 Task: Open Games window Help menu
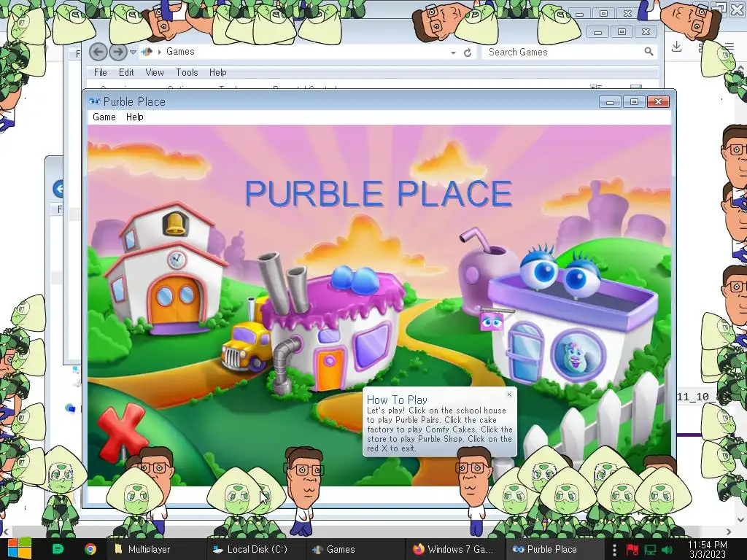pyautogui.click(x=217, y=72)
